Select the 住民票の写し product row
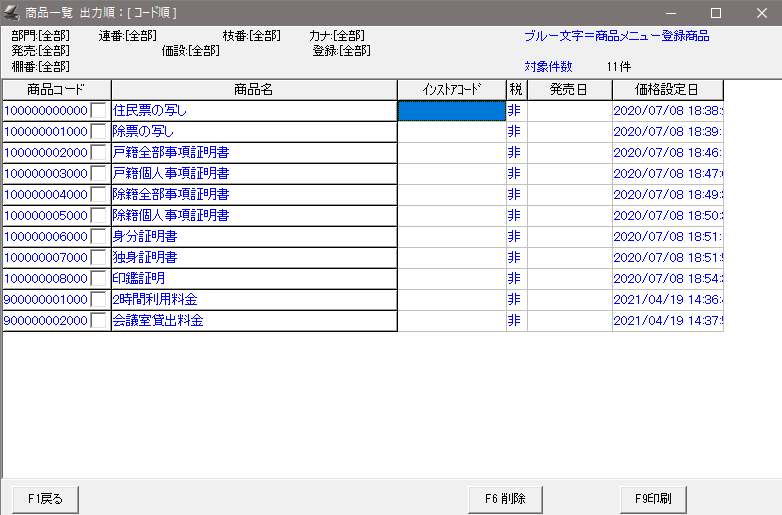 click(x=150, y=110)
